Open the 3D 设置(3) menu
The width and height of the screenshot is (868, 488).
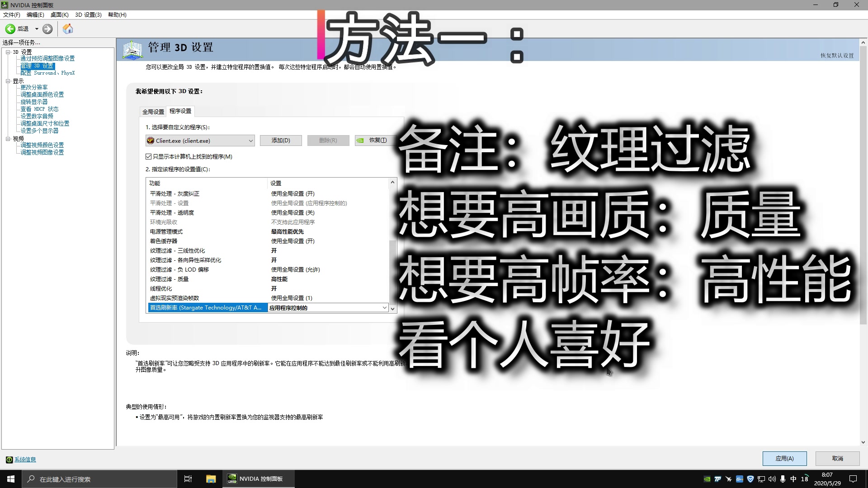[88, 14]
